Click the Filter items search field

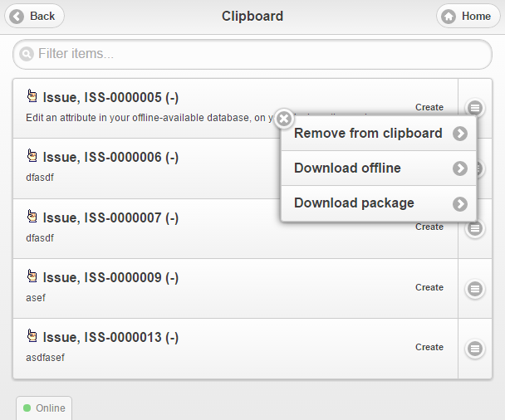point(252,54)
